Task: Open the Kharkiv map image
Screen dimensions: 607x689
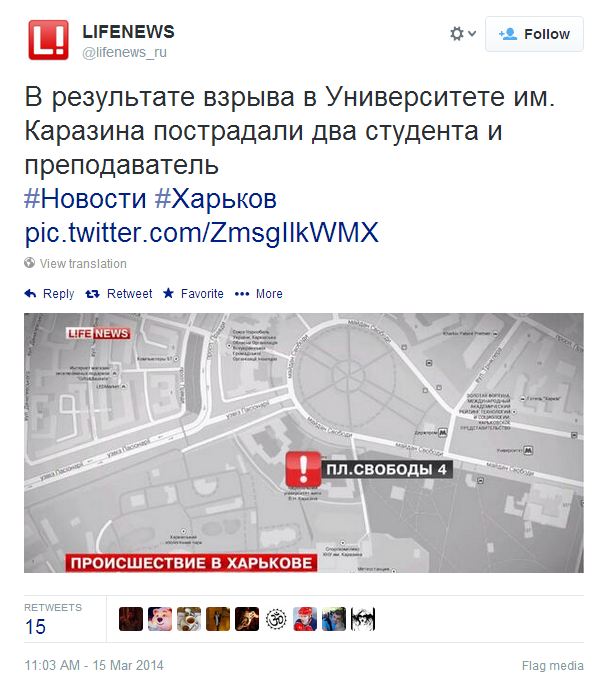Action: pyautogui.click(x=304, y=442)
